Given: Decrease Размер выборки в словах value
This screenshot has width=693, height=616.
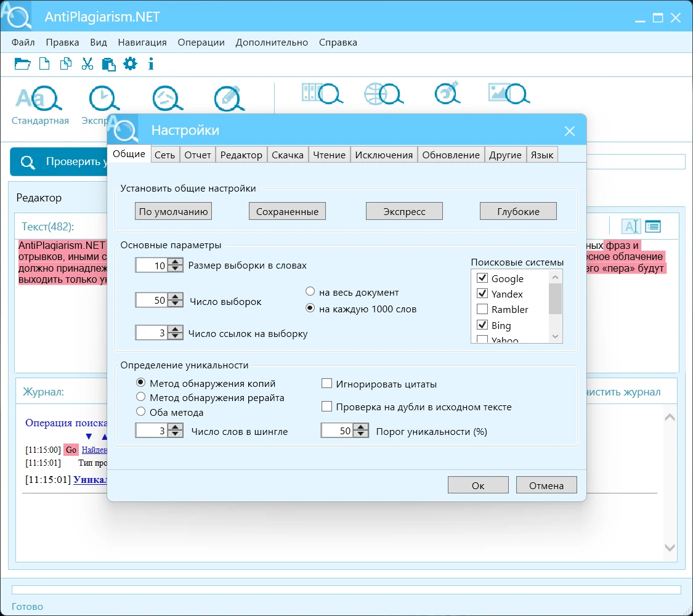Looking at the screenshot, I should [x=176, y=269].
